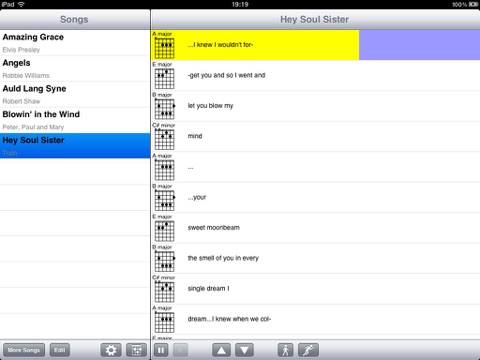Select Blowin' in the Wind song

click(75, 120)
